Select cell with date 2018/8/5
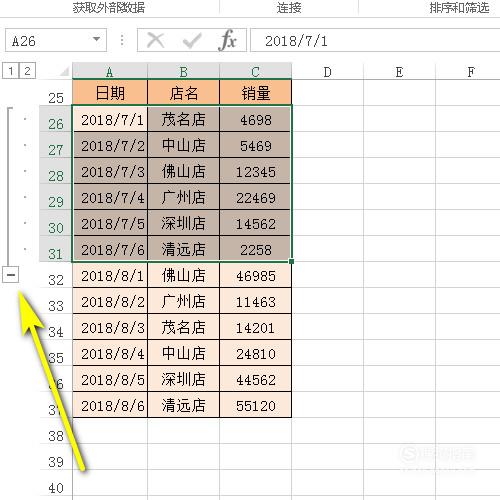 coord(110,379)
